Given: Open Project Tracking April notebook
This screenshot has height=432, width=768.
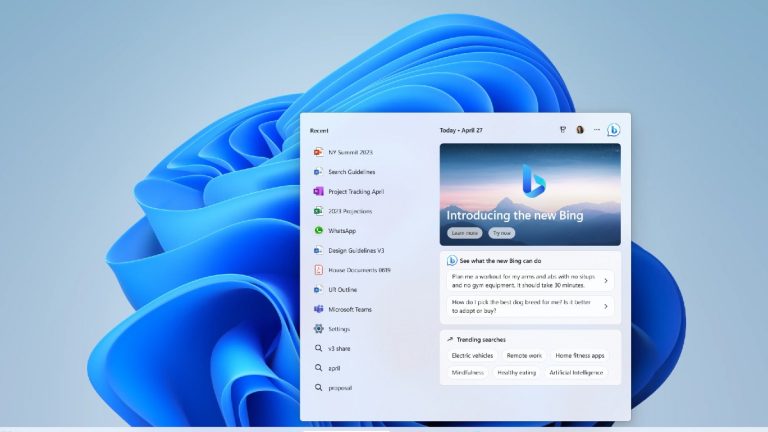Looking at the screenshot, I should [356, 192].
